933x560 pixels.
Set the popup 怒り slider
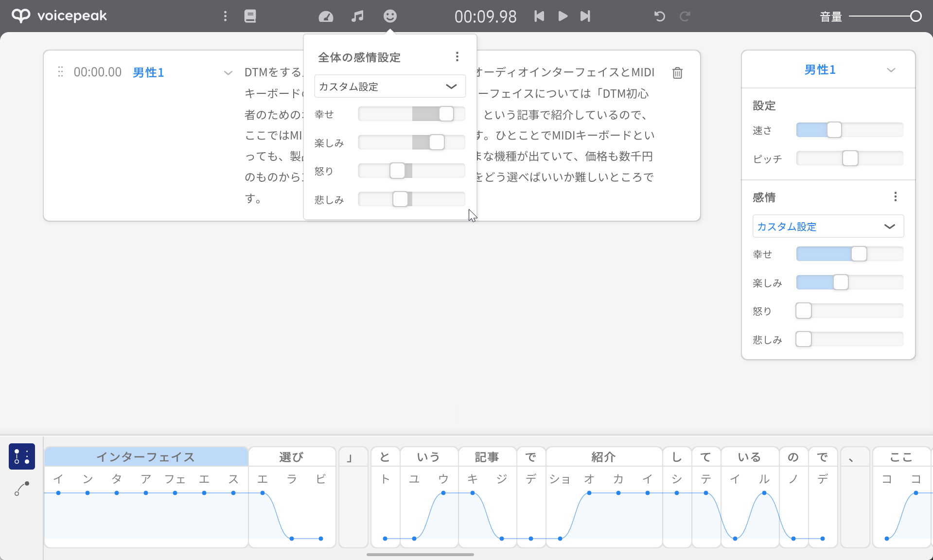click(x=411, y=171)
